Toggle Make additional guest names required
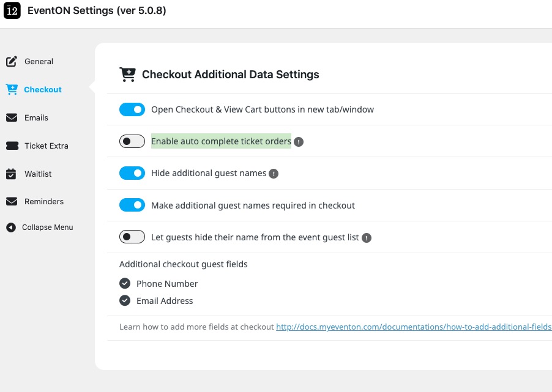This screenshot has height=392, width=552. (x=132, y=205)
